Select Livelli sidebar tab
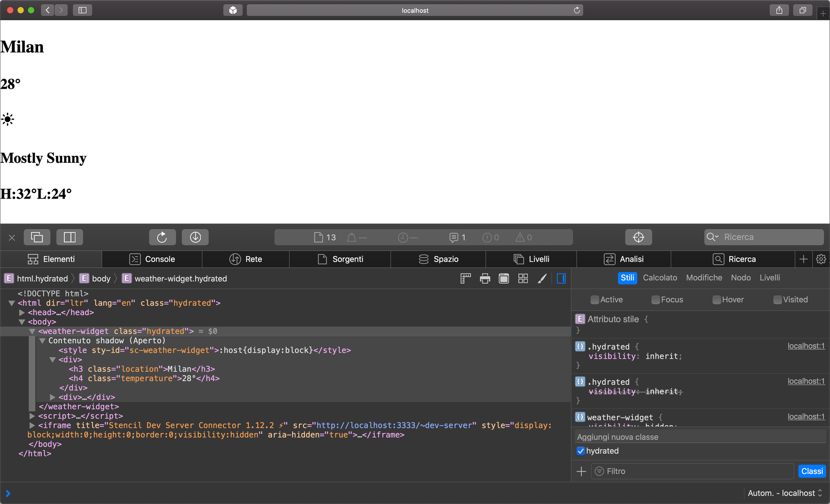 coord(770,278)
